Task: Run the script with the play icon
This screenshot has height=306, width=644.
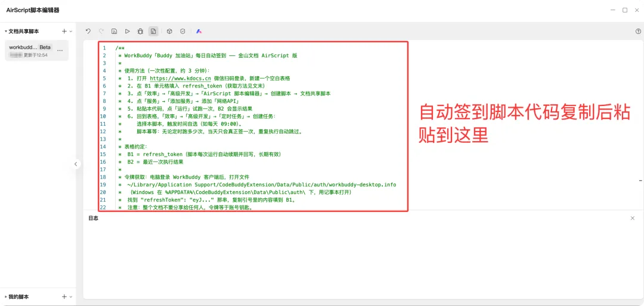Action: coord(128,31)
